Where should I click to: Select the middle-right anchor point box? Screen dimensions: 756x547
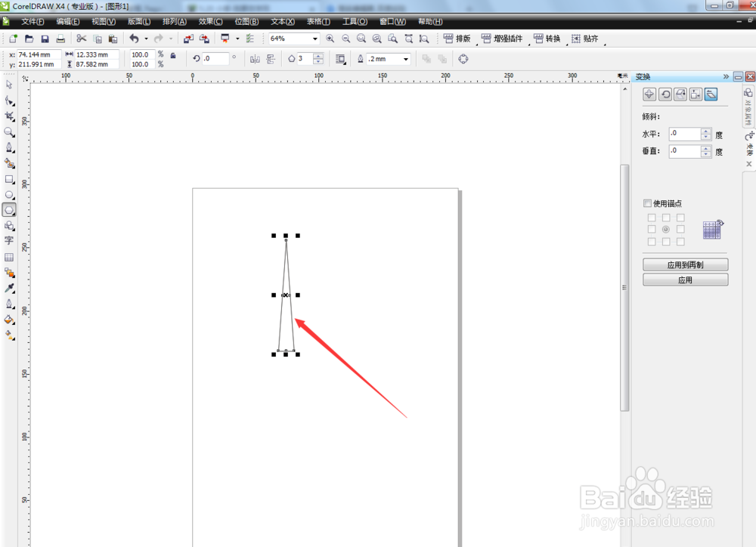680,230
